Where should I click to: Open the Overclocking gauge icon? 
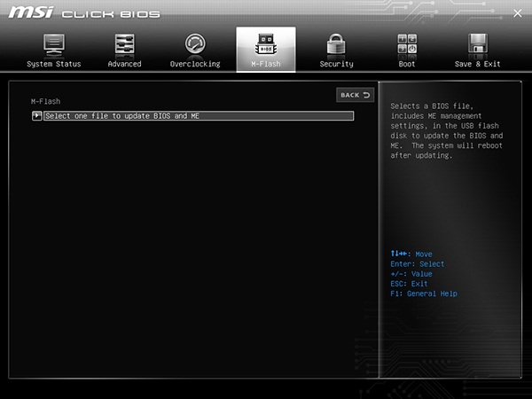pyautogui.click(x=195, y=43)
